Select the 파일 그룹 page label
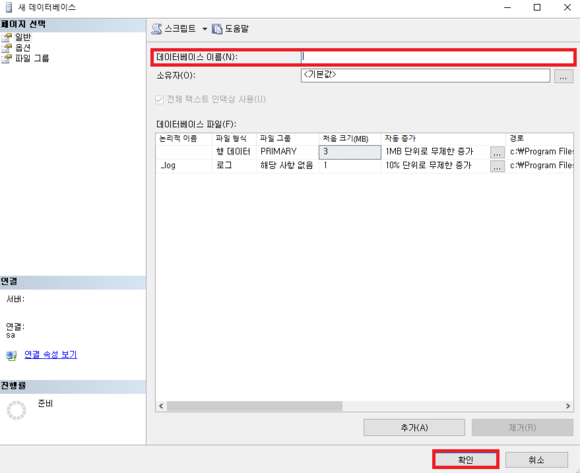The image size is (580, 473). (32, 58)
